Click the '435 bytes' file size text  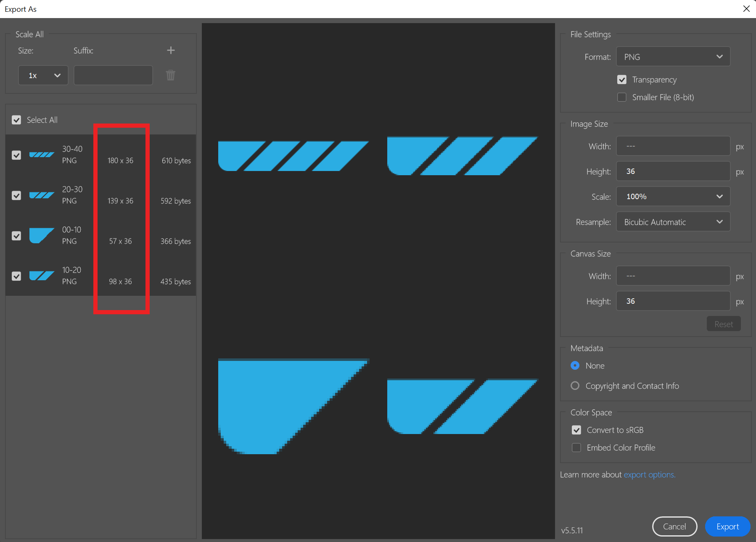pyautogui.click(x=176, y=282)
